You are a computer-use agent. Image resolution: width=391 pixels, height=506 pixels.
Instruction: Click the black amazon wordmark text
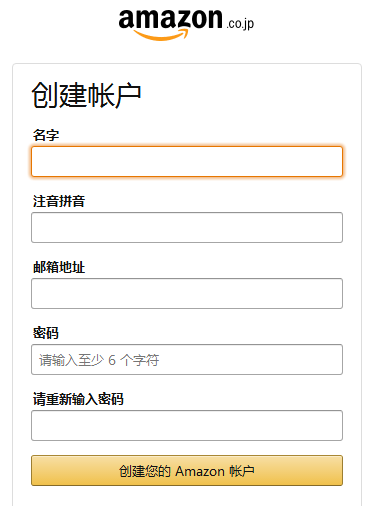pyautogui.click(x=170, y=18)
